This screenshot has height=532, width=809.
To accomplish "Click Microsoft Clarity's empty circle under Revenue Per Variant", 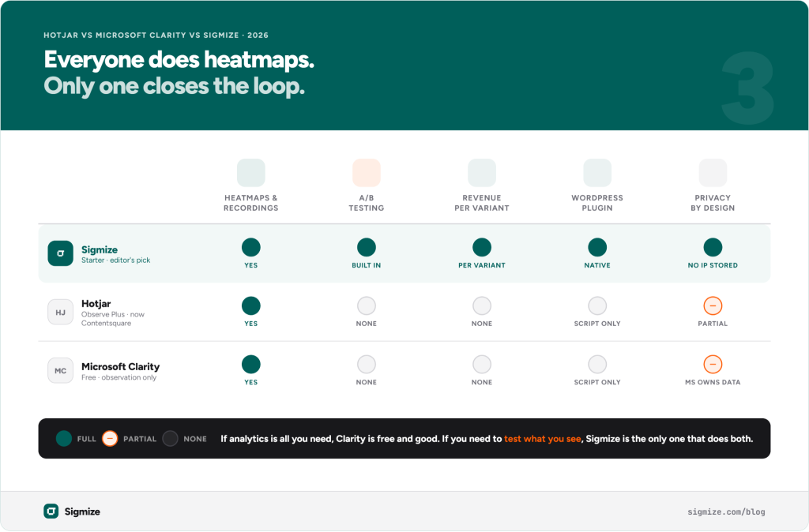I will tap(482, 365).
